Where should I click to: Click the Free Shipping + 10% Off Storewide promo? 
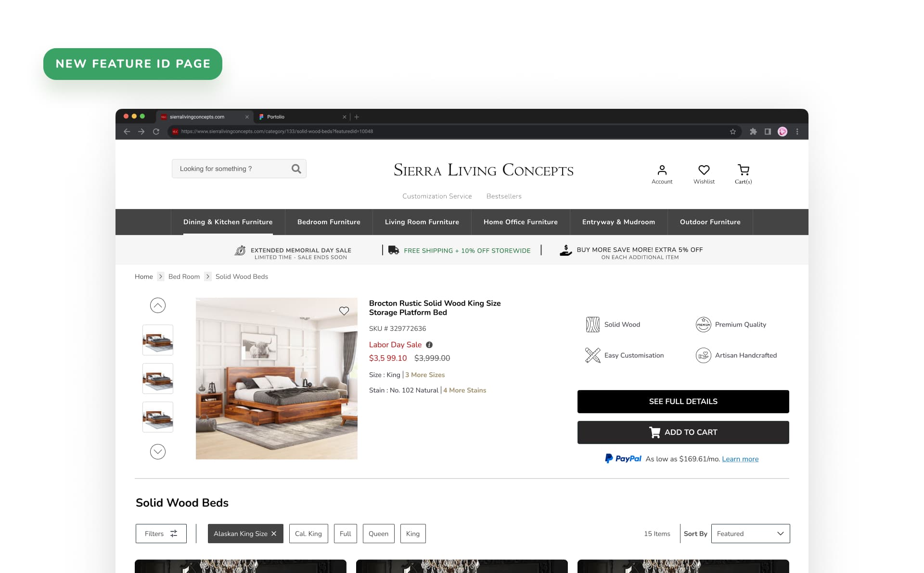[x=460, y=250]
